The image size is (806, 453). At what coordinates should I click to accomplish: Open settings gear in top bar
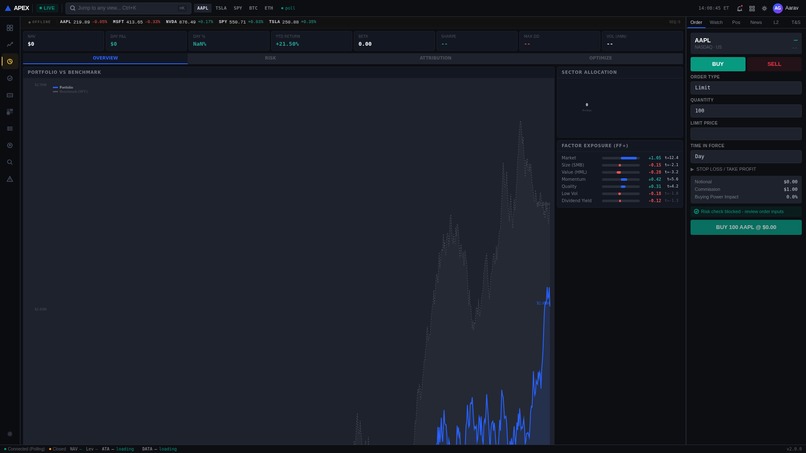pos(764,8)
